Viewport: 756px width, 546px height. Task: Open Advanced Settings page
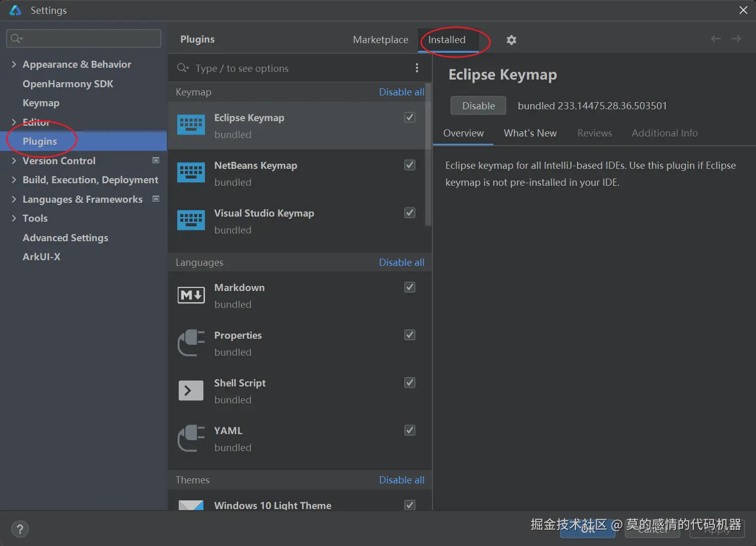(x=65, y=238)
